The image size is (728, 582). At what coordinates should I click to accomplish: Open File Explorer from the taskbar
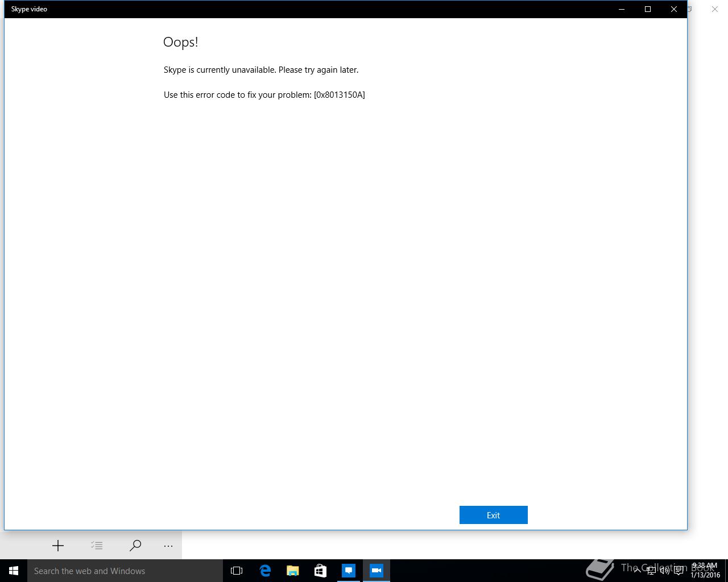[x=292, y=571]
